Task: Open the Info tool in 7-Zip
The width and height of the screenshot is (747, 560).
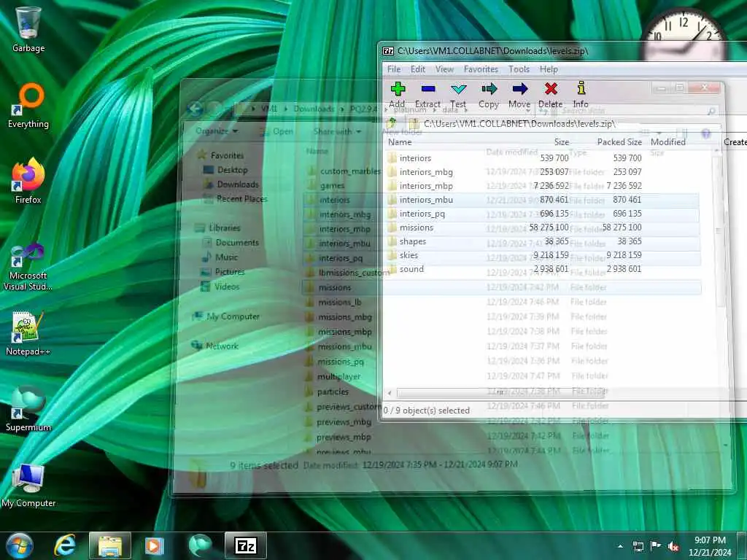Action: coord(581,95)
